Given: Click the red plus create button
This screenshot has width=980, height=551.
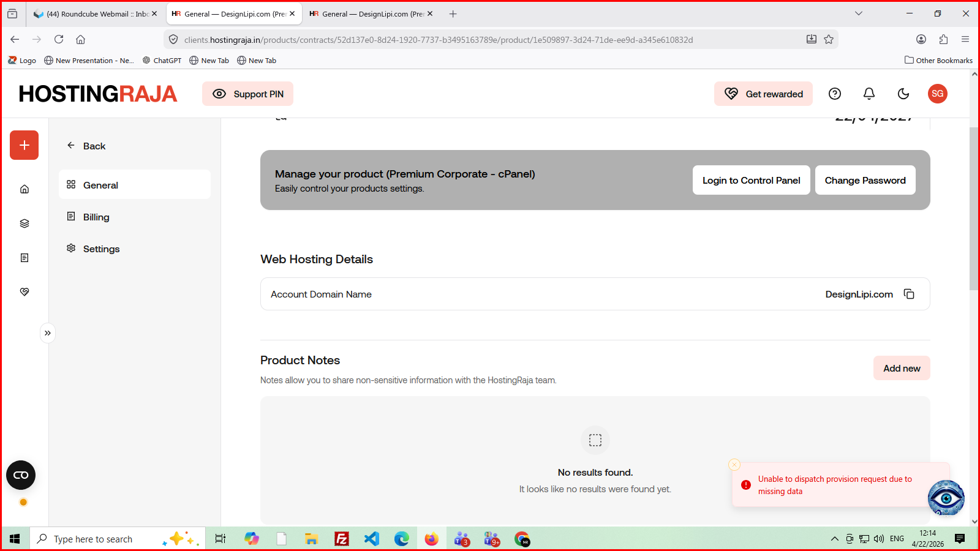Looking at the screenshot, I should (24, 145).
